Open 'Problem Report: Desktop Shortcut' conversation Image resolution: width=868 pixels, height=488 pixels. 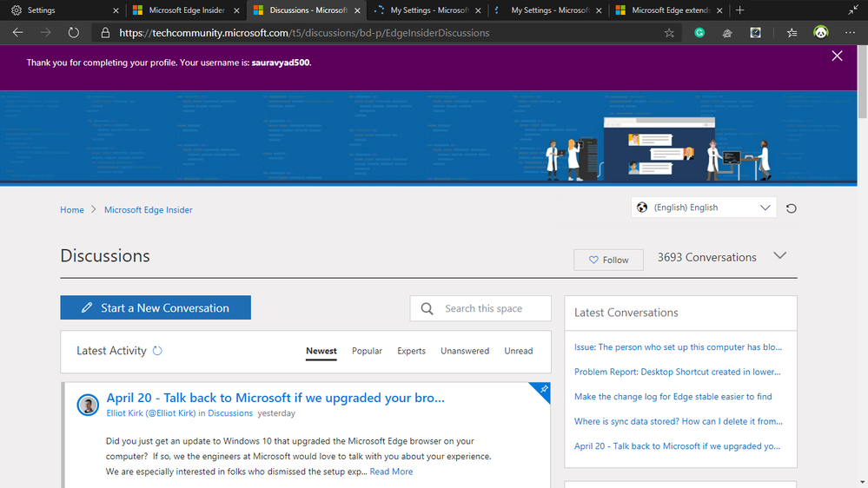[678, 372]
